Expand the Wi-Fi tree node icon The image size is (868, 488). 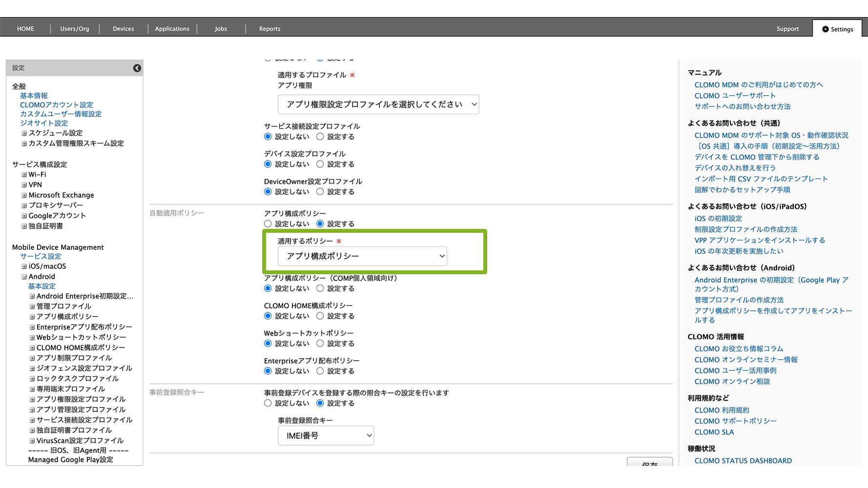coord(24,175)
